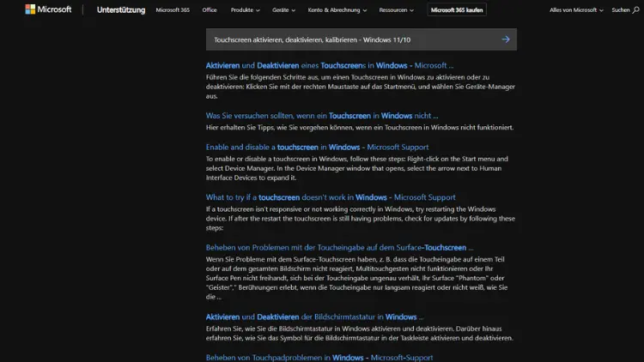Click the snippet starting 'Führen Sie die folgenden Schritte'
Image resolution: width=644 pixels, height=362 pixels.
coord(361,87)
